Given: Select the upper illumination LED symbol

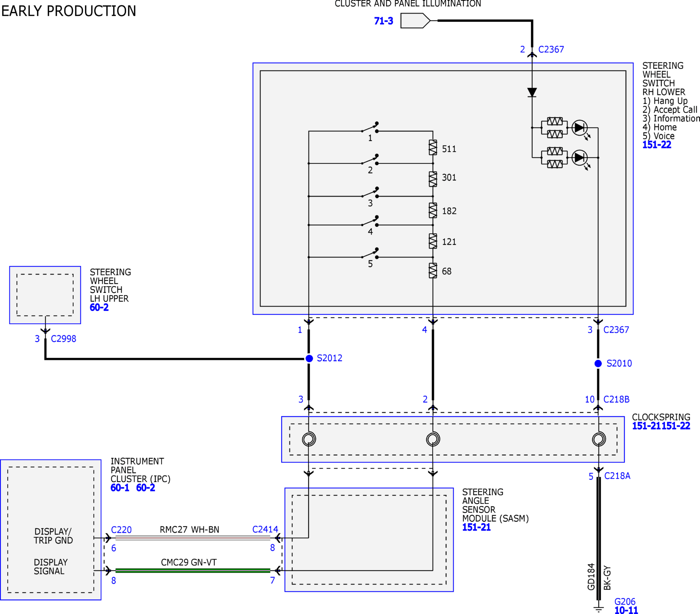Looking at the screenshot, I should [580, 128].
